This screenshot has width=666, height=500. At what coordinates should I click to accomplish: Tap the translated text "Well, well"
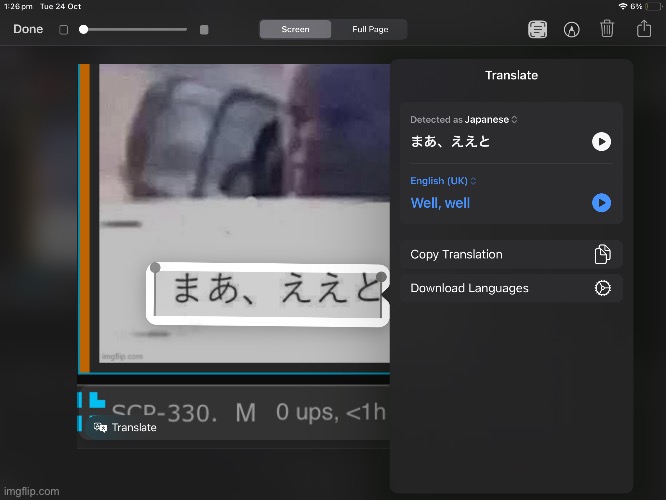pyautogui.click(x=440, y=203)
